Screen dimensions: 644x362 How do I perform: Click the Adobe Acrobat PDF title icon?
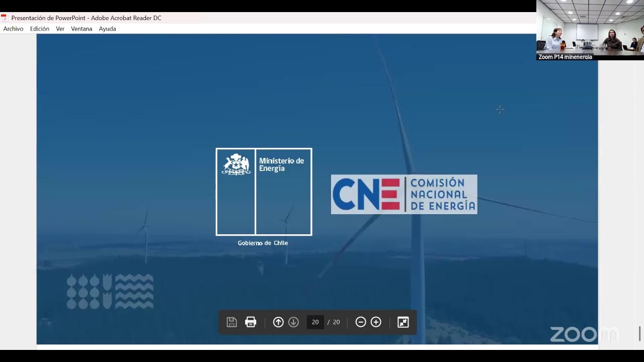(x=5, y=18)
